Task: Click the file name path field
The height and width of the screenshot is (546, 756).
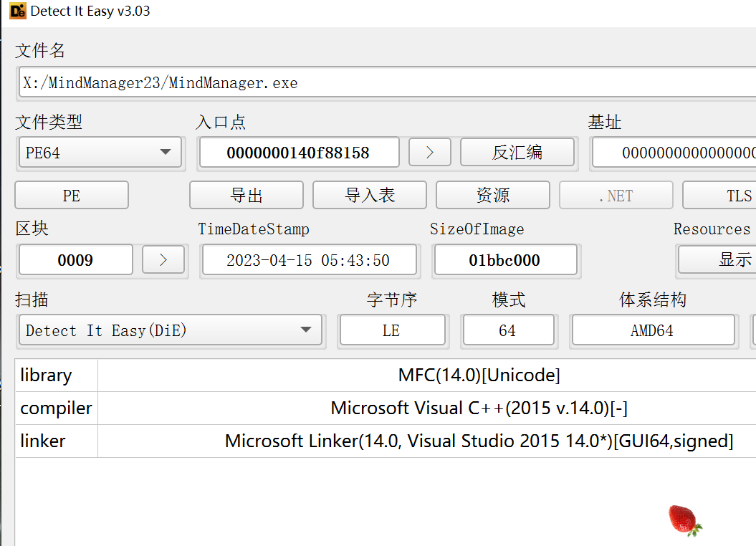Action: tap(388, 83)
